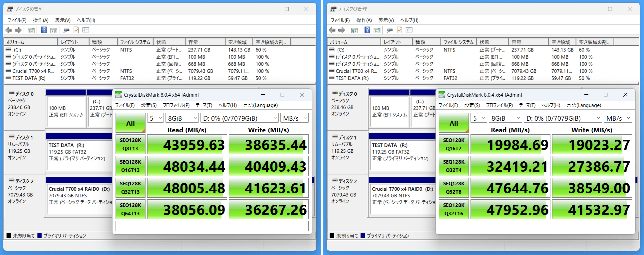Action pane icon after help icon, left Disk Management
This screenshot has width=644, height=255.
[53, 30]
